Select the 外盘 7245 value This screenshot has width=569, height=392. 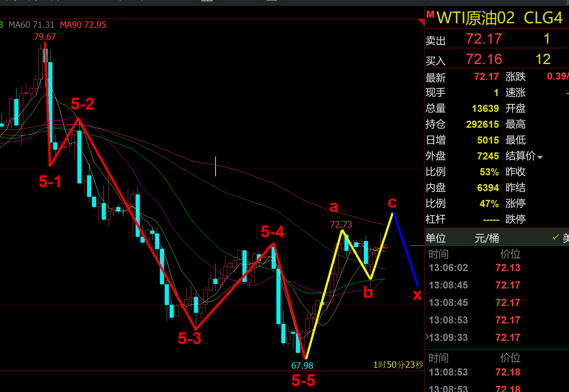tap(488, 156)
